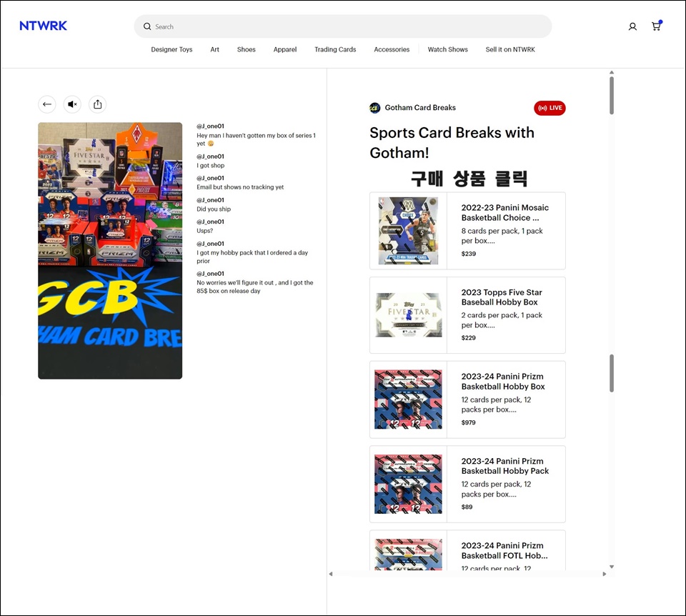Click the $979 price
This screenshot has height=616, width=686.
[469, 422]
